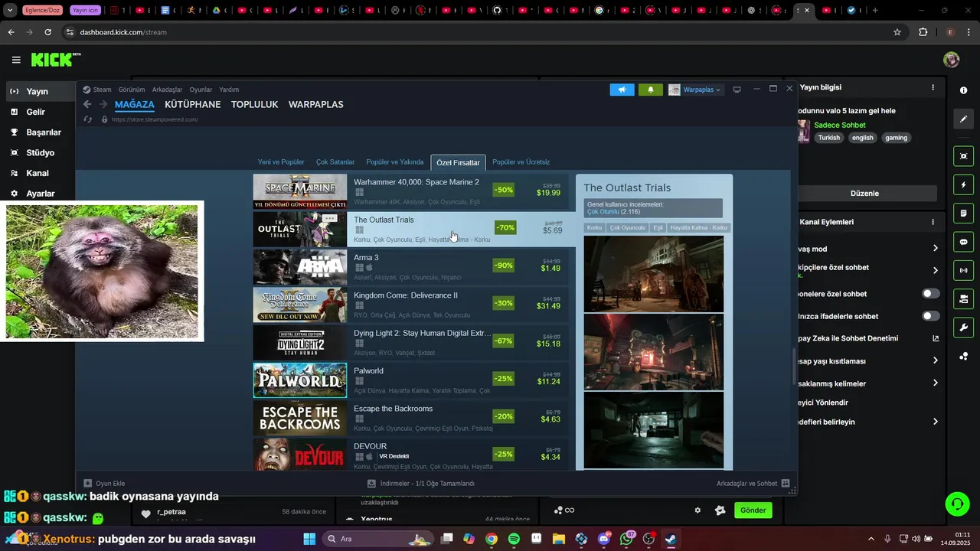Image resolution: width=980 pixels, height=551 pixels.
Task: Open the Yardım menu in Steam
Action: click(x=229, y=90)
